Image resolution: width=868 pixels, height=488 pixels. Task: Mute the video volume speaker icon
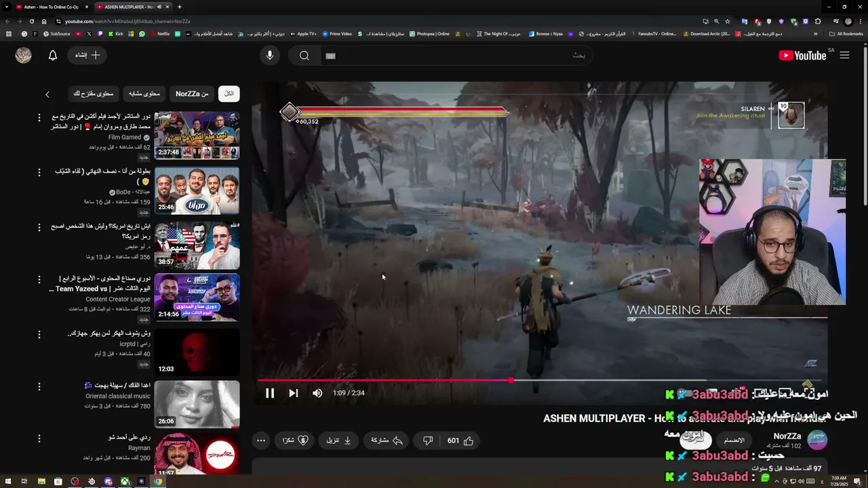(x=317, y=393)
